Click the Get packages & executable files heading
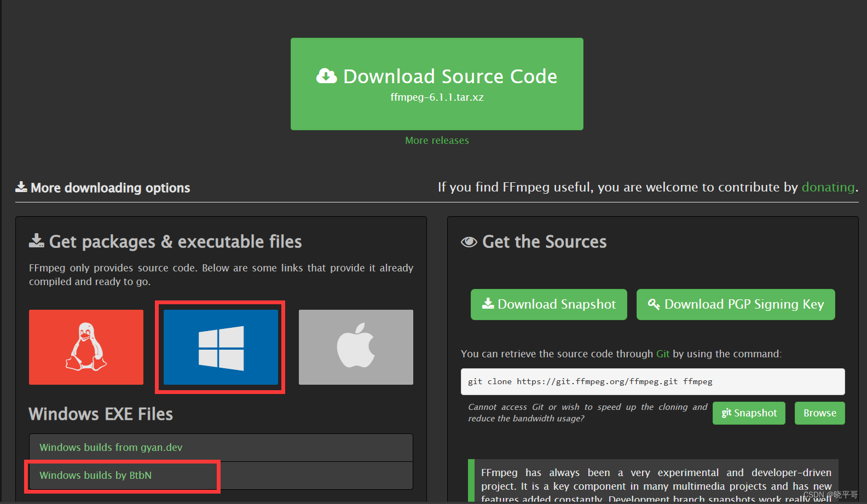867x504 pixels. (x=165, y=242)
